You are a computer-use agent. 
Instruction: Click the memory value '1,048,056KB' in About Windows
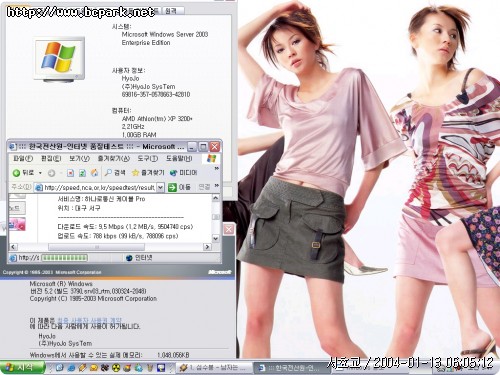tap(173, 355)
